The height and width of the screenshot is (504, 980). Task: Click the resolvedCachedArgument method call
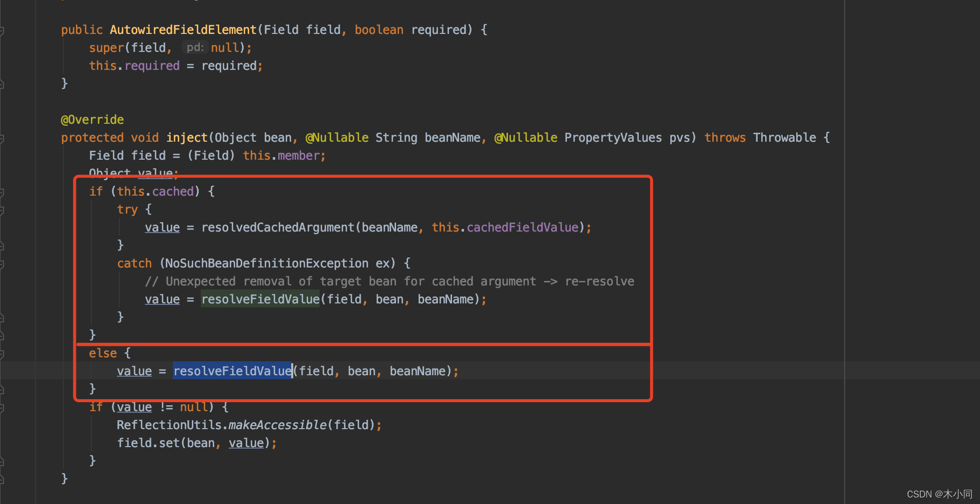tap(278, 228)
